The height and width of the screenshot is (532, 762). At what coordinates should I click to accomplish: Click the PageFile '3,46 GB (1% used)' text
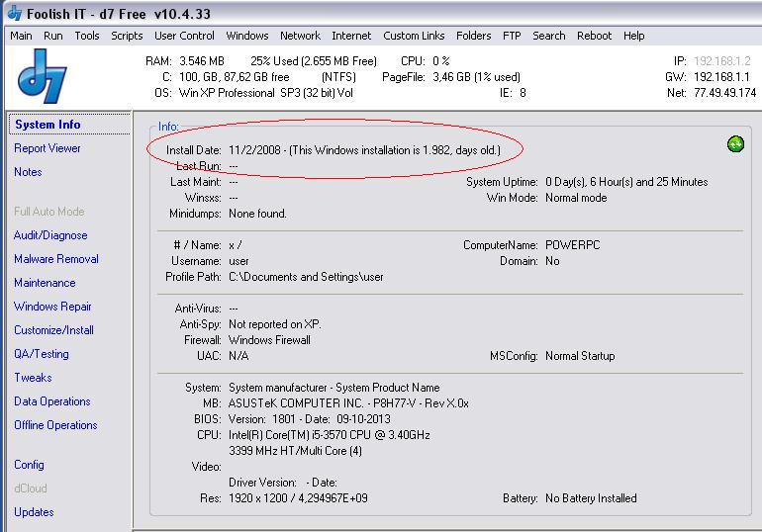[476, 77]
